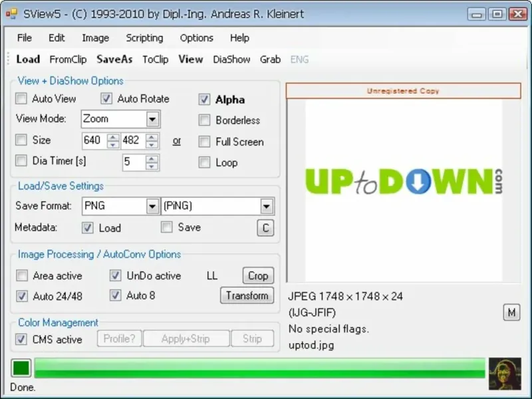
Task: Click the Apply+Strip button
Action: coord(186,338)
